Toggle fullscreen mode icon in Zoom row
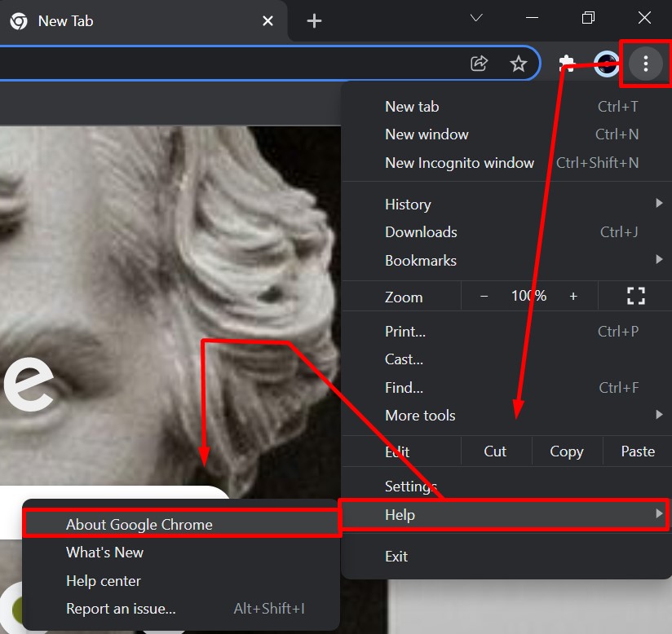Screen dimensions: 672x634 (635, 297)
